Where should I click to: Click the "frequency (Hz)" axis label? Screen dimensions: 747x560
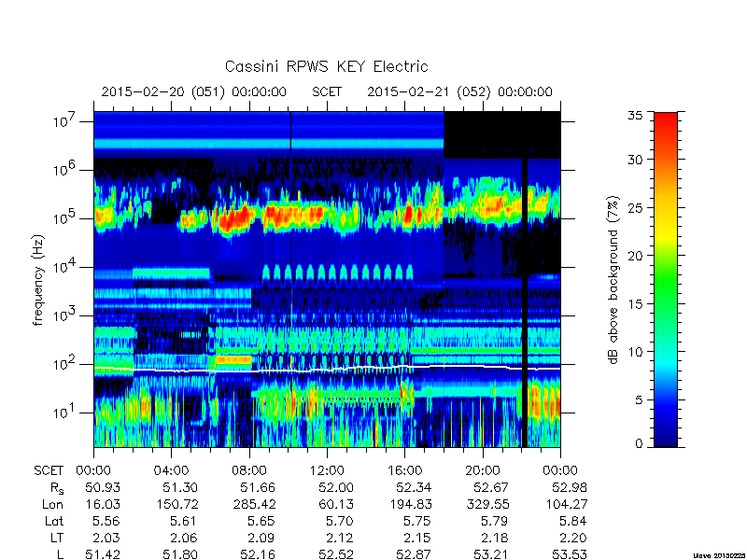pyautogui.click(x=38, y=280)
